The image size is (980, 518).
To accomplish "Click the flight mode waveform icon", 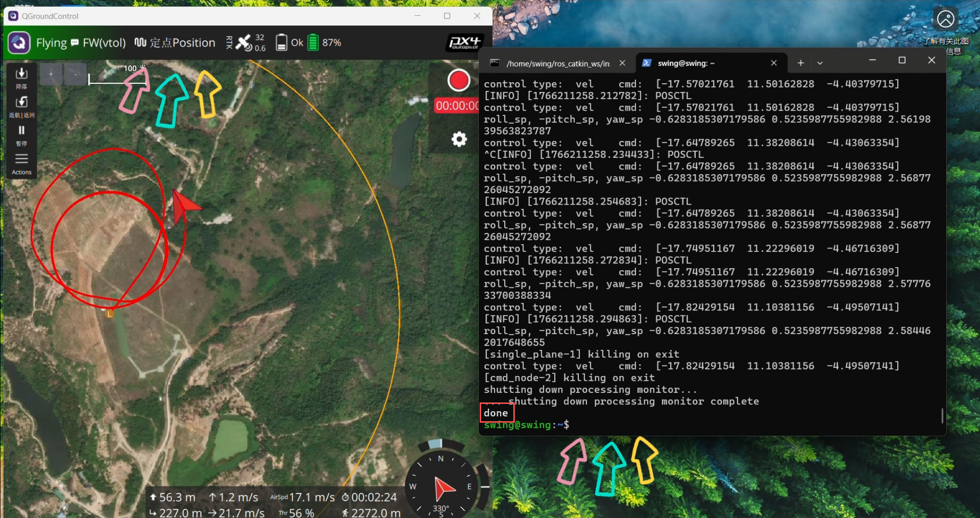I will tap(140, 42).
